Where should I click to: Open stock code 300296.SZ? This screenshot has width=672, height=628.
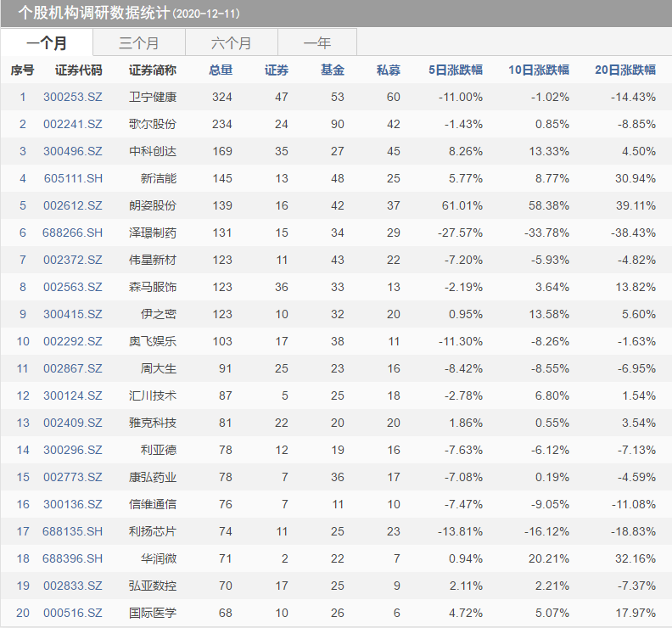point(73,450)
